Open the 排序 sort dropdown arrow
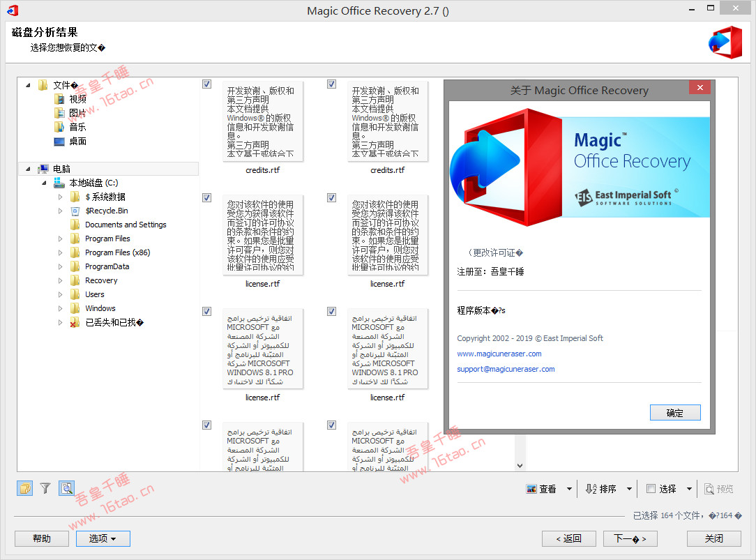Viewport: 756px width, 560px height. click(629, 489)
